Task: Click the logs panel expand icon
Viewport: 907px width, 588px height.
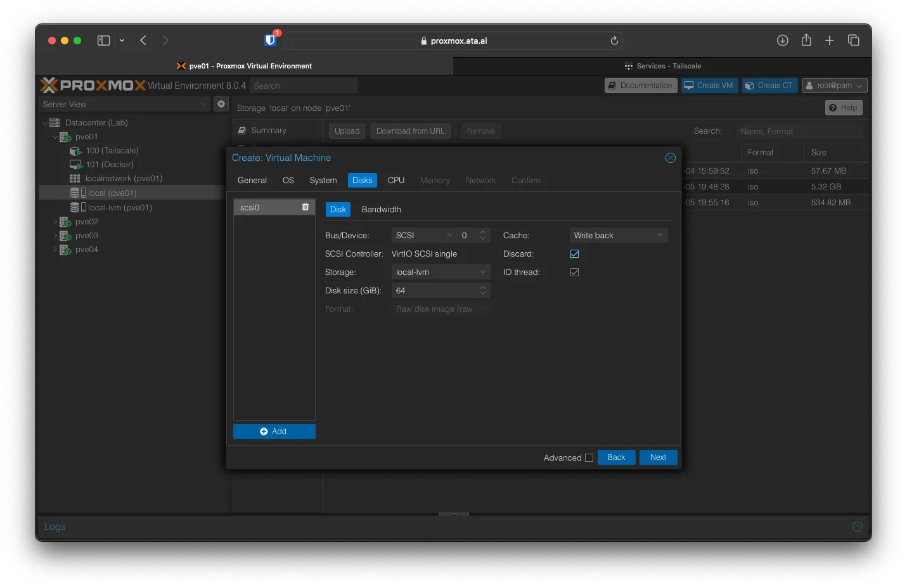Action: pyautogui.click(x=858, y=527)
